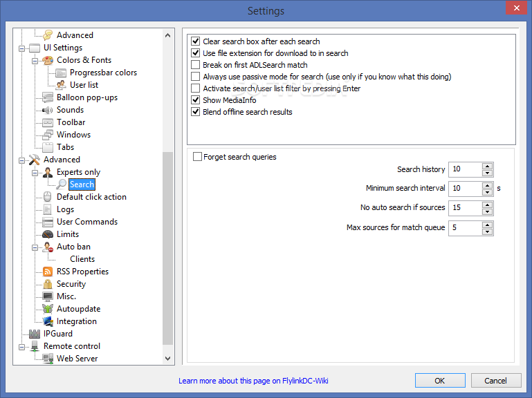Click the User list people icon
Screen dimensions: 532x398
click(x=61, y=85)
